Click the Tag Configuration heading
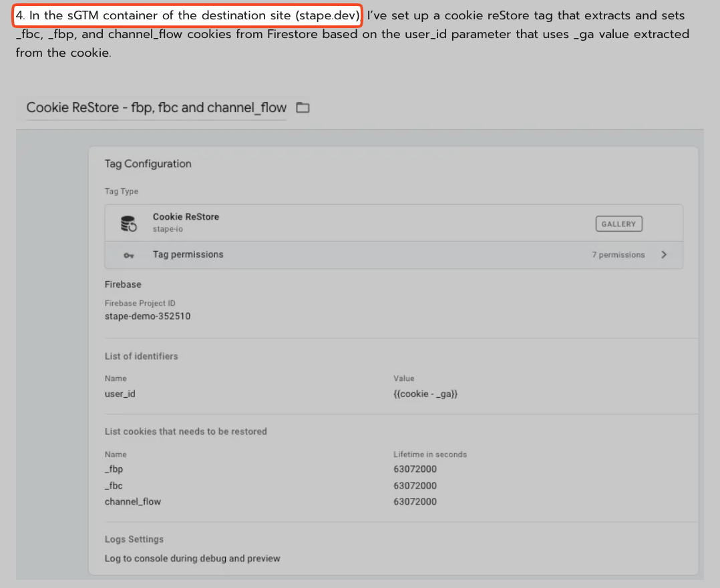 148,164
